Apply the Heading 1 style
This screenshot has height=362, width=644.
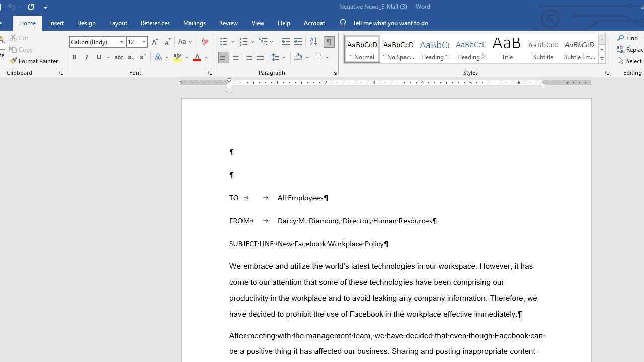[x=434, y=49]
